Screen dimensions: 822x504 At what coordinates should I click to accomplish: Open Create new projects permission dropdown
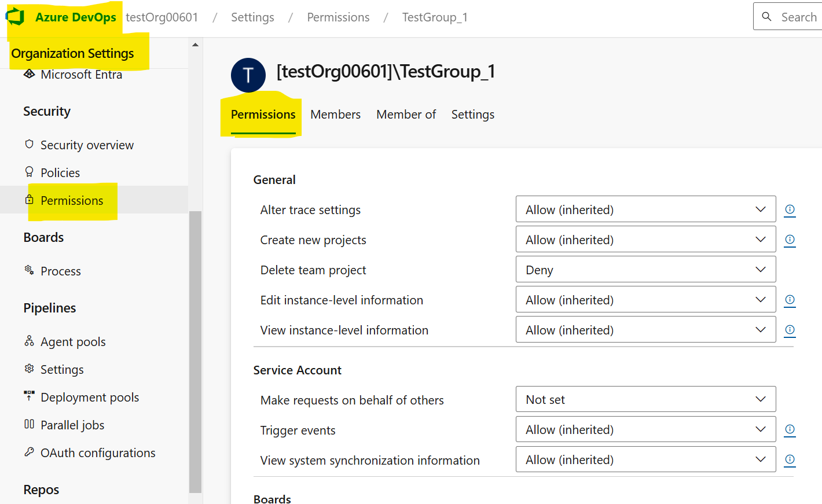pyautogui.click(x=645, y=240)
